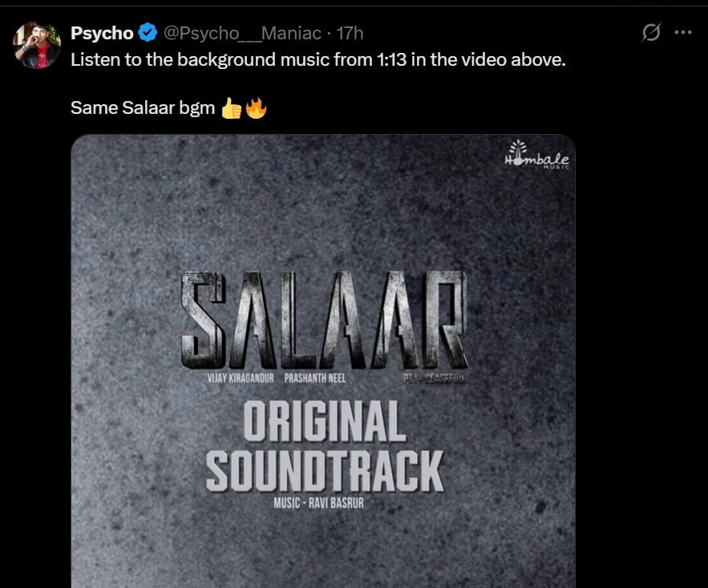Viewport: 708px width, 588px height.
Task: Click the ORIGINAL SOUNDTRACK text on the poster
Action: coord(324,446)
